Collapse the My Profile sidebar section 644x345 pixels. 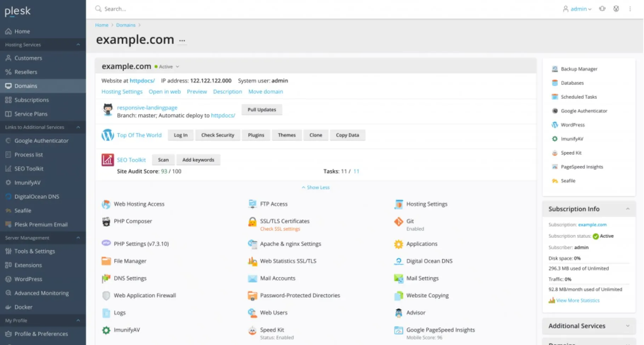[78, 321]
